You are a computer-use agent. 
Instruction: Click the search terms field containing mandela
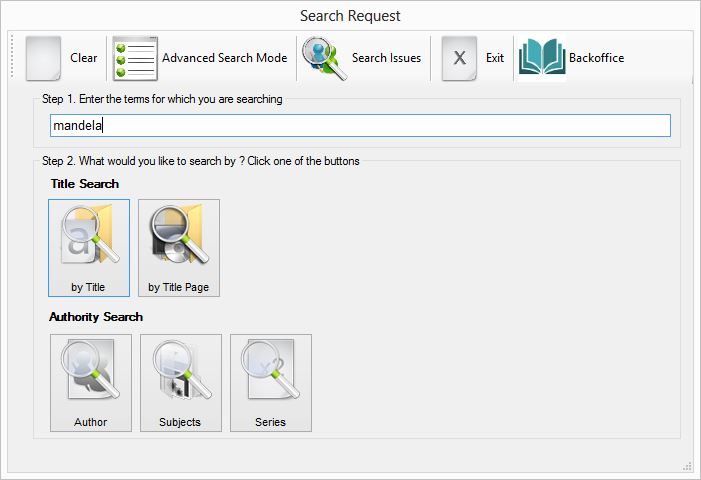pyautogui.click(x=360, y=126)
